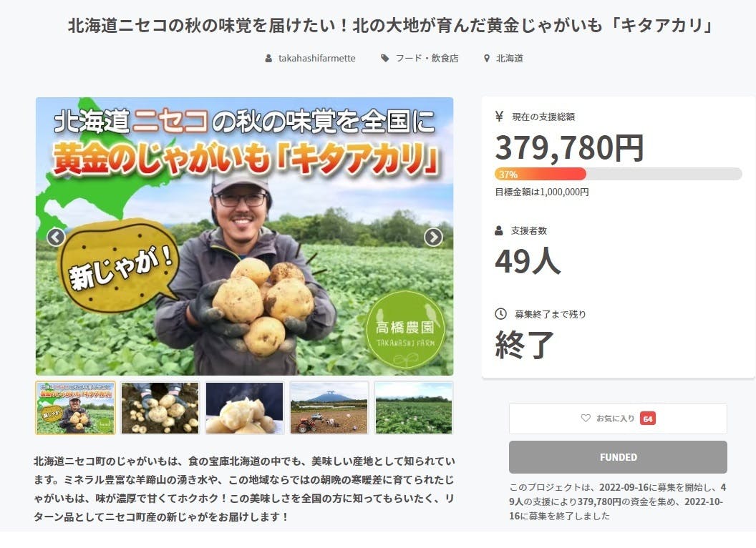The width and height of the screenshot is (756, 548).
Task: Click the clock icon by 募集終了まで残り
Action: (500, 314)
